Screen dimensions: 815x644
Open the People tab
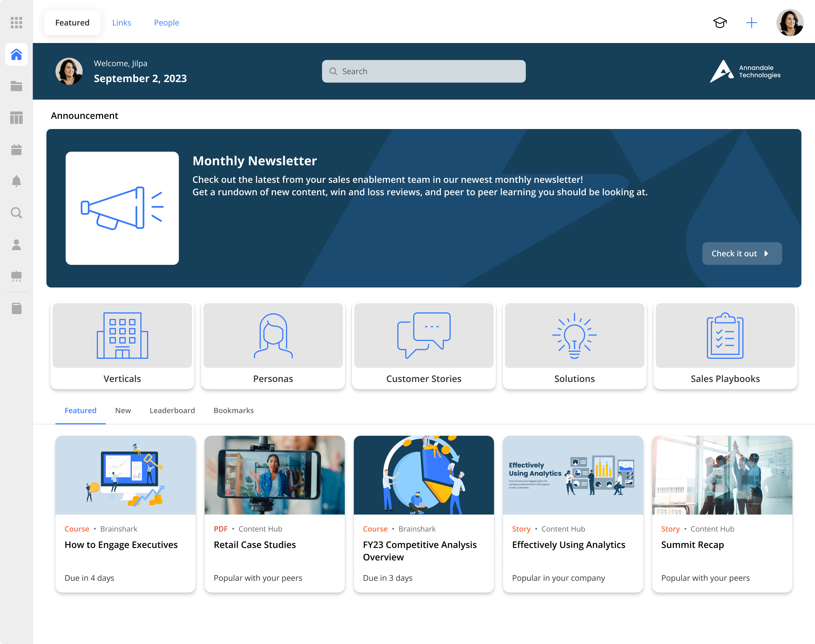pyautogui.click(x=166, y=23)
